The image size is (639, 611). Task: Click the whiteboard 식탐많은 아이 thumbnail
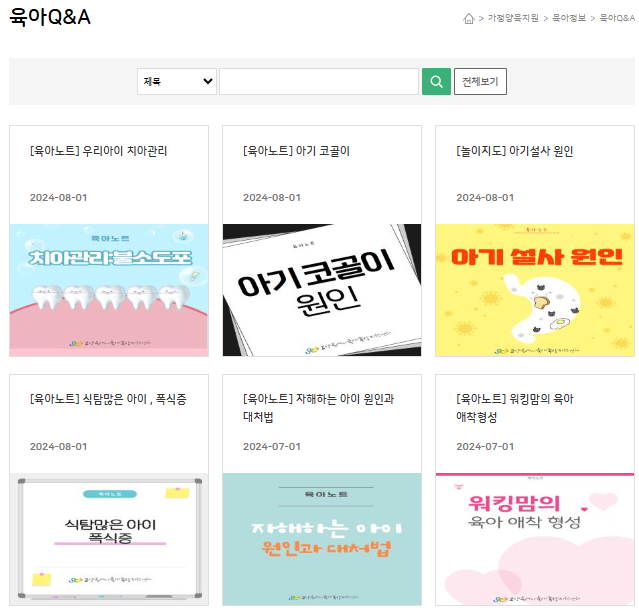pos(109,539)
